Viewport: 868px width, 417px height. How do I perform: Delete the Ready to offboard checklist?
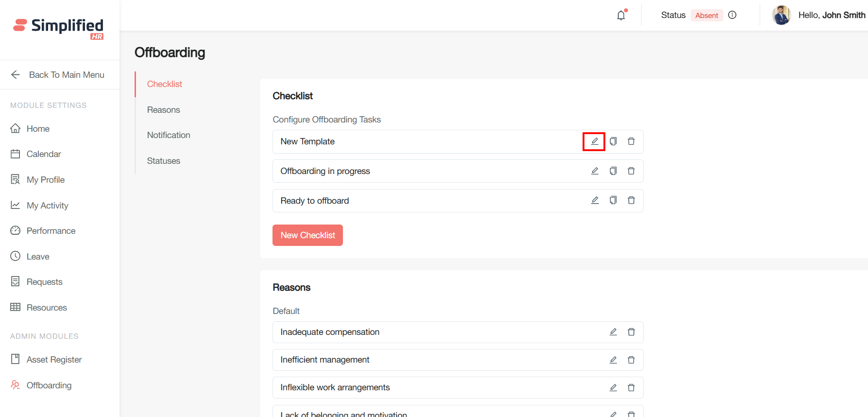coord(631,200)
